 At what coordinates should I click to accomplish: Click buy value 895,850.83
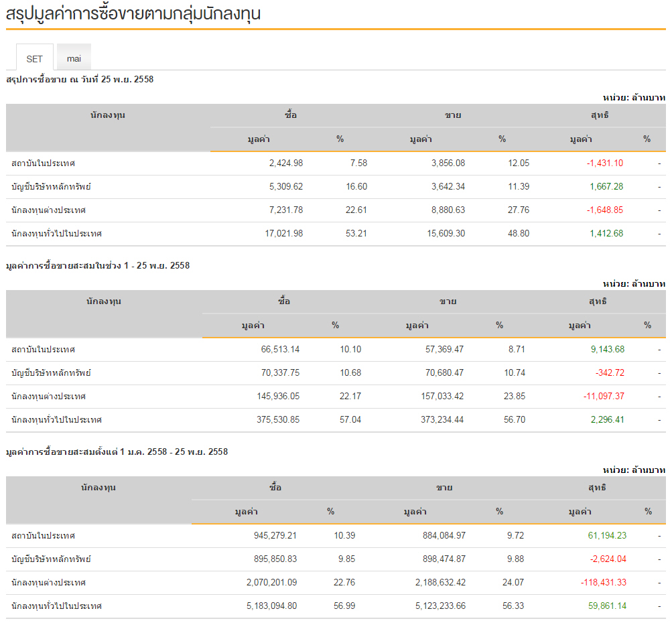click(275, 559)
